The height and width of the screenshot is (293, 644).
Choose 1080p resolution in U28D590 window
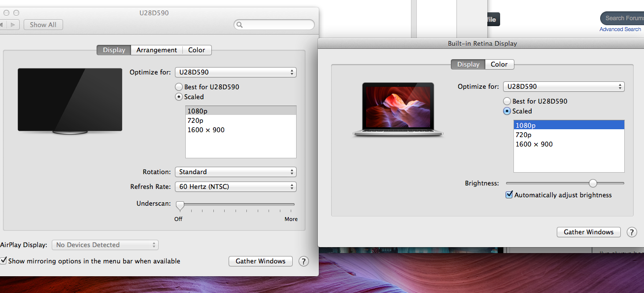(x=241, y=111)
